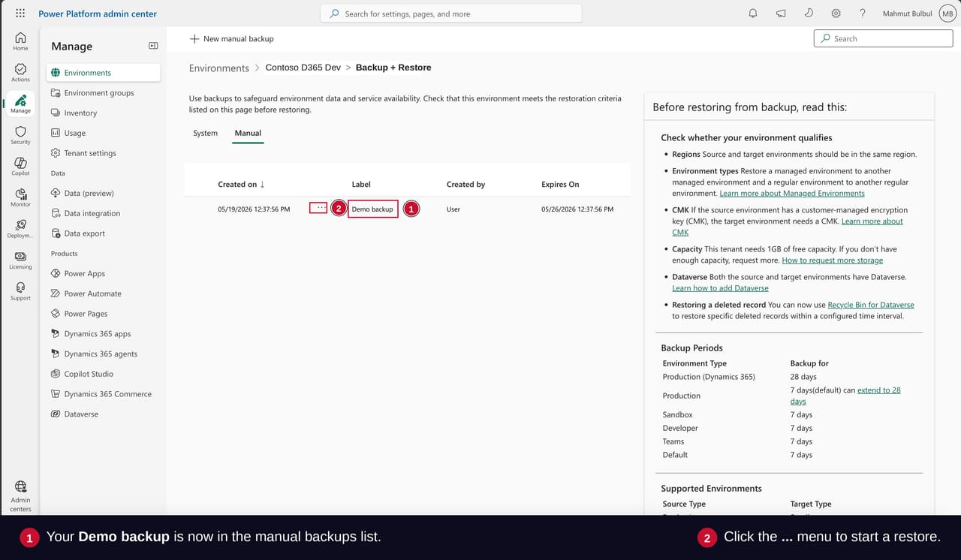Open Dataverse product item
Viewport: 961px width, 560px height.
(x=103, y=414)
